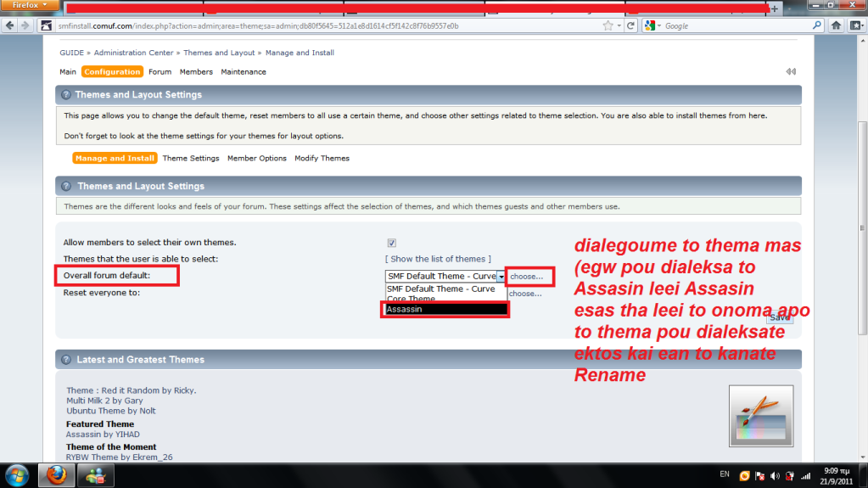Bookmark this page with the star icon

click(606, 26)
